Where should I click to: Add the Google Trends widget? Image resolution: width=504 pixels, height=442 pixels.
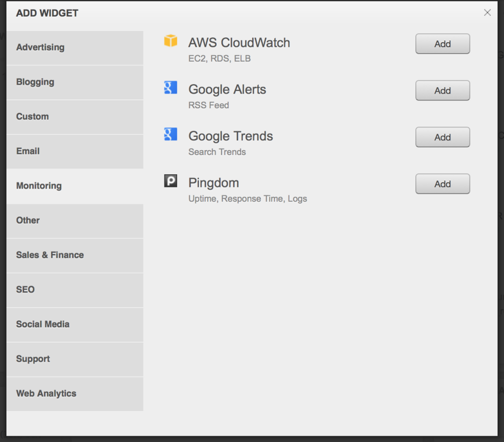point(442,137)
